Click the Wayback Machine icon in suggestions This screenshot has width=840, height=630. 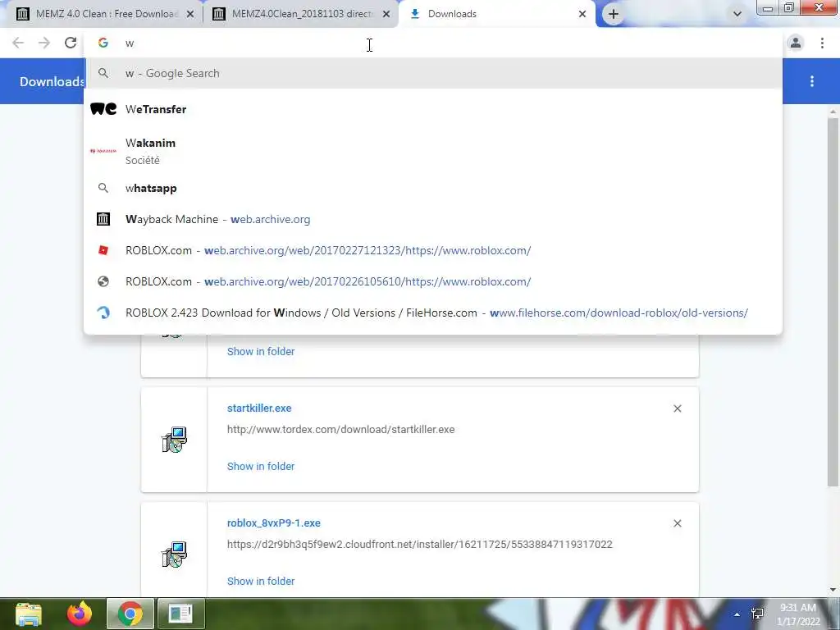click(x=103, y=218)
